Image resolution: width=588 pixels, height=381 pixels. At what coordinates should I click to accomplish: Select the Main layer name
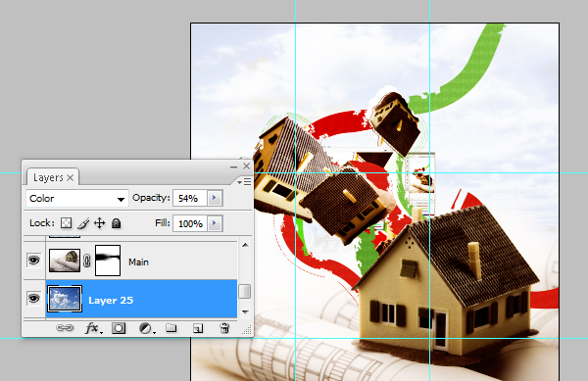point(138,262)
